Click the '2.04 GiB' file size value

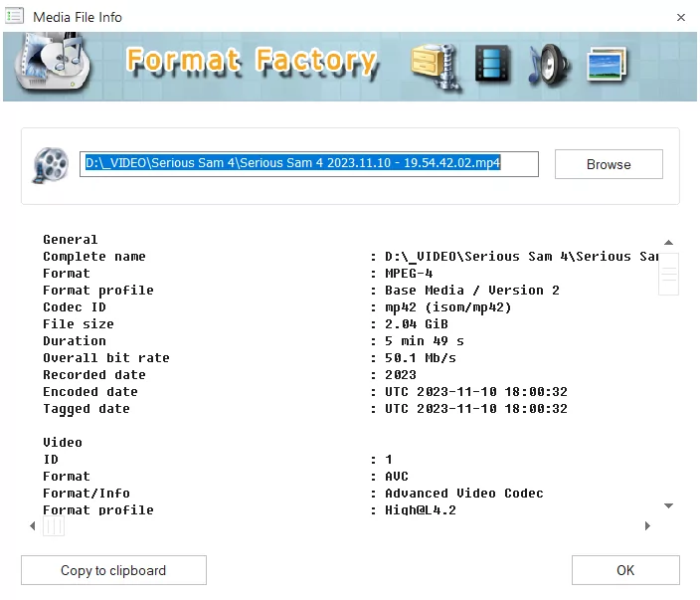click(416, 324)
